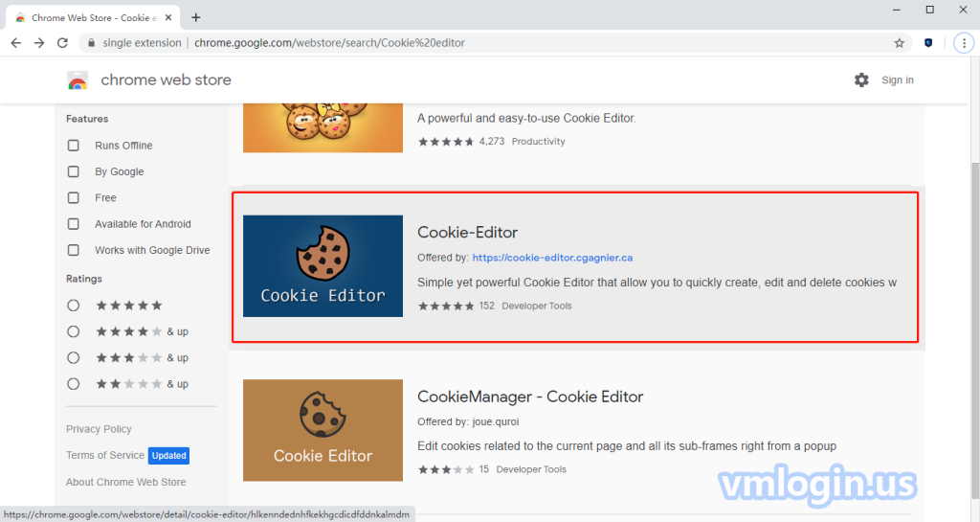Click the orange cartoon cookies thumbnail

323,128
